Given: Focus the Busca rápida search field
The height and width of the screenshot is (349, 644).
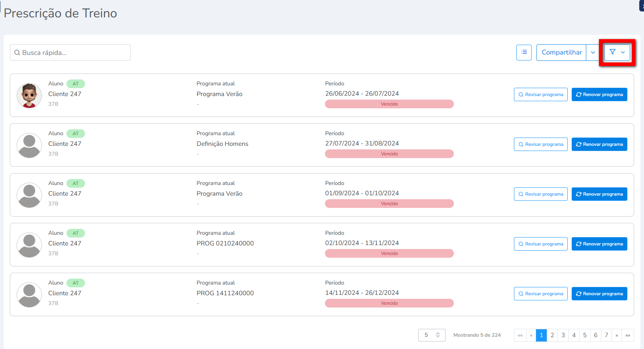Looking at the screenshot, I should point(70,53).
